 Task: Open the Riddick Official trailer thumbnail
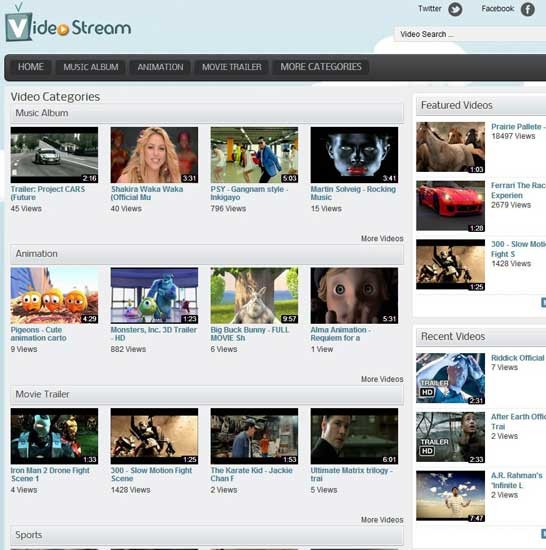click(x=451, y=378)
